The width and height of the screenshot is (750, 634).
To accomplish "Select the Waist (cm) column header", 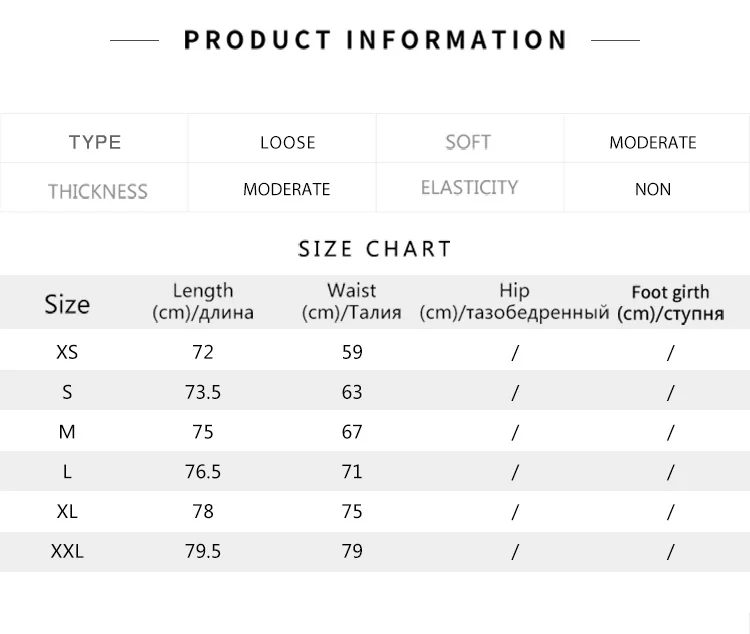I will pos(351,301).
